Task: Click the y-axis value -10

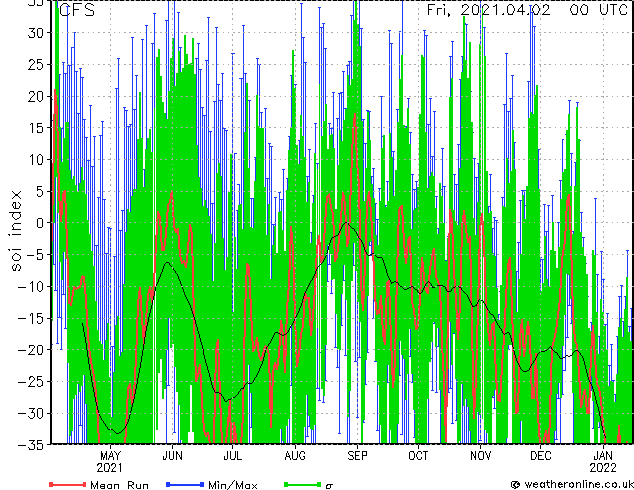Action: (x=32, y=287)
